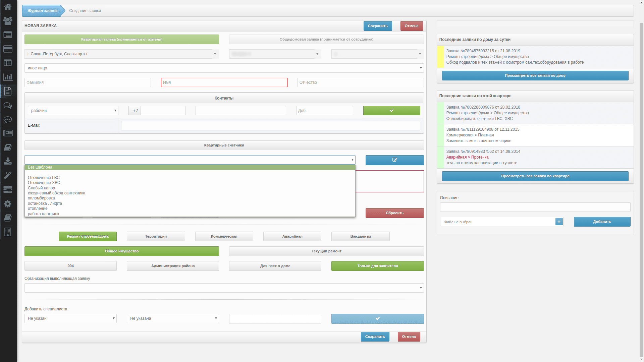
Task: Click the download tray sidebar icon
Action: point(8,161)
